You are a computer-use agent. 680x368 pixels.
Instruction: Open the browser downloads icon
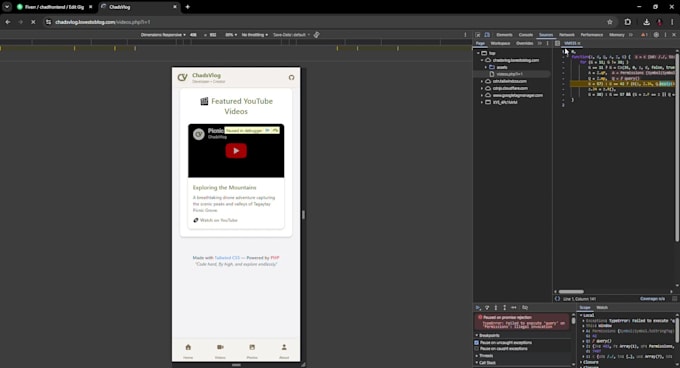(x=646, y=22)
